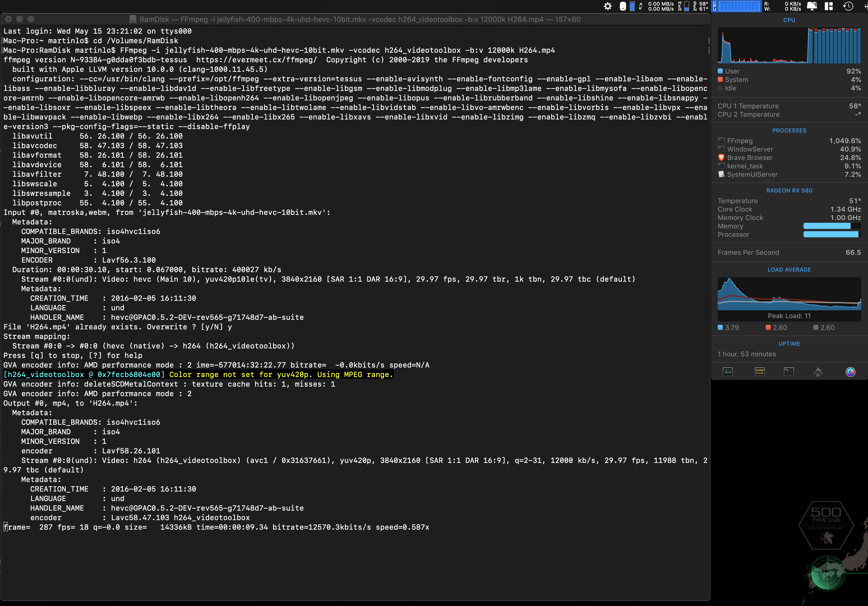This screenshot has height=606, width=868.
Task: Click uptime '1 hour, 53 minutes' text
Action: 747,354
